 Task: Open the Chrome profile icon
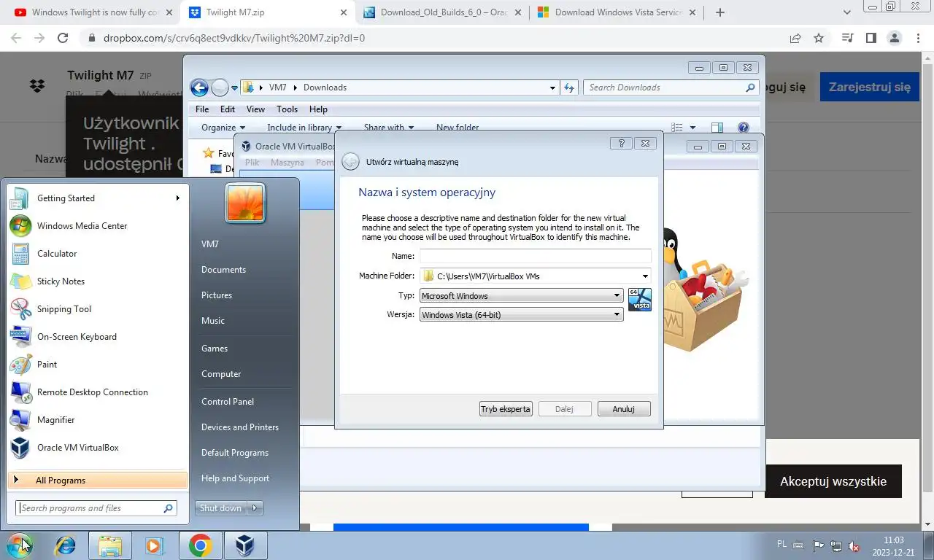tap(894, 38)
